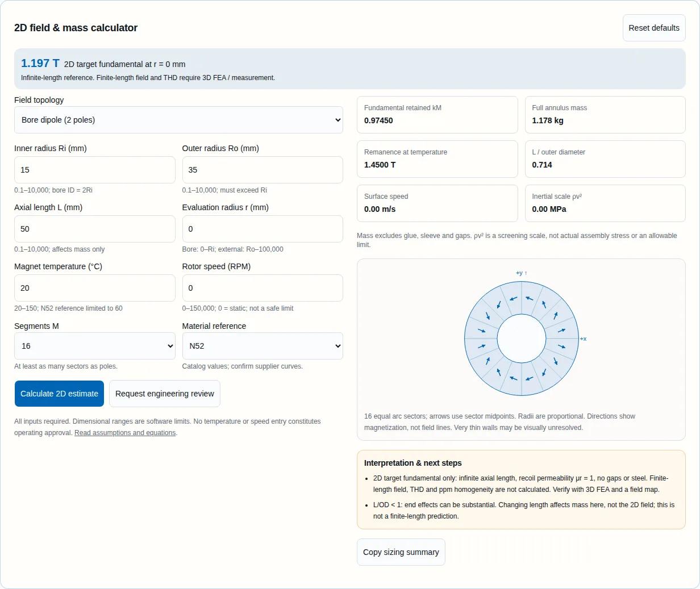Edit the Rotor speed RPM field
Screen dimensions: 700x589
262,288
